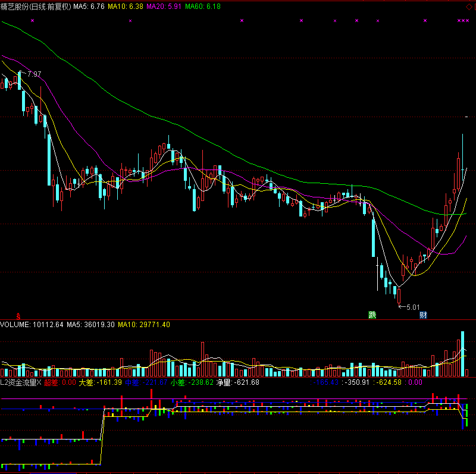Viewport: 476px width, 474px height.
Task: Click the 7.97 high price label
Action: (x=34, y=74)
